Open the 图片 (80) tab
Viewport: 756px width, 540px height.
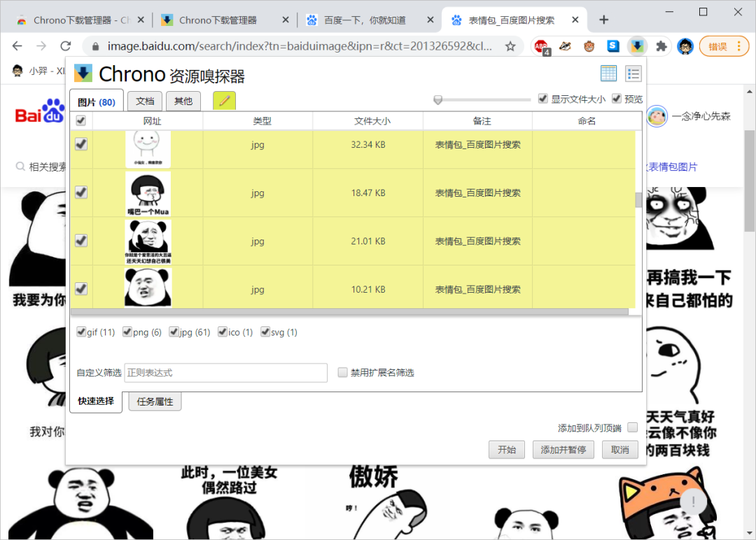97,102
